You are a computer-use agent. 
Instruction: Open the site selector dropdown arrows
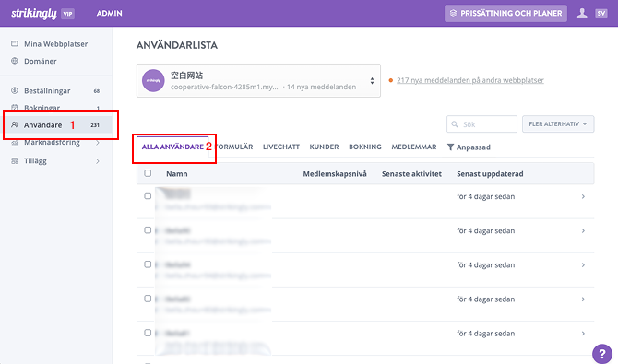[x=372, y=81]
